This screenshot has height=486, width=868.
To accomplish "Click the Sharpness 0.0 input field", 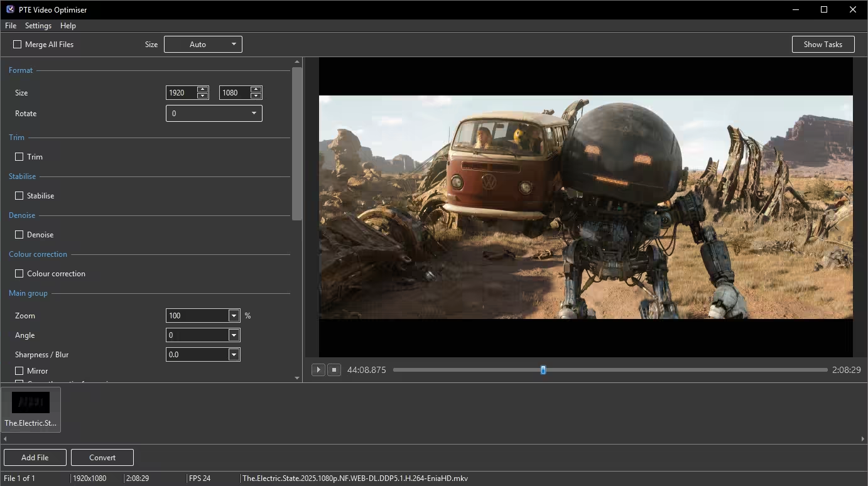I will tap(197, 355).
